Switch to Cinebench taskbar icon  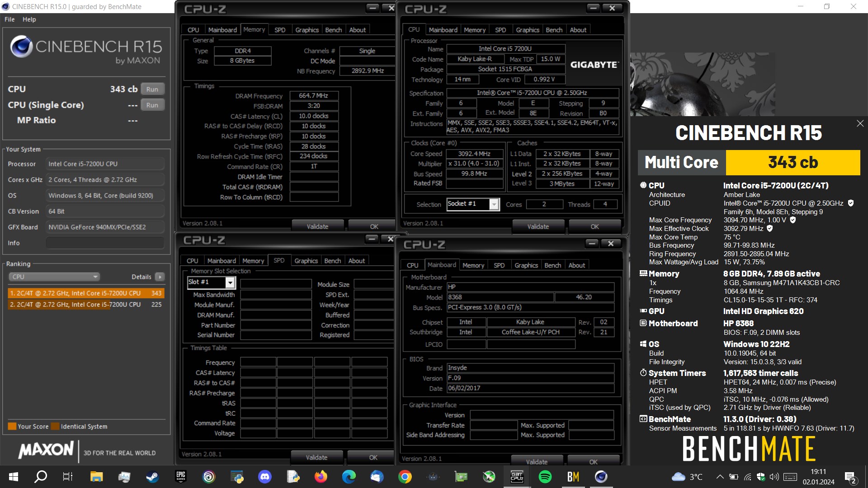pos(601,477)
